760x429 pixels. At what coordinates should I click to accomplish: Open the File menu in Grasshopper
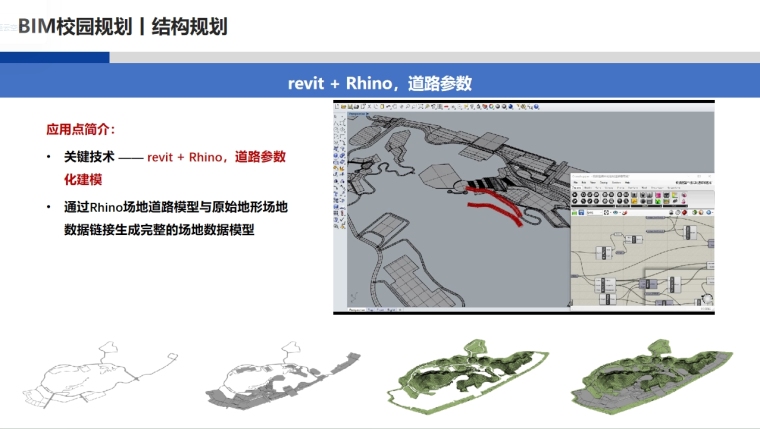pyautogui.click(x=575, y=184)
